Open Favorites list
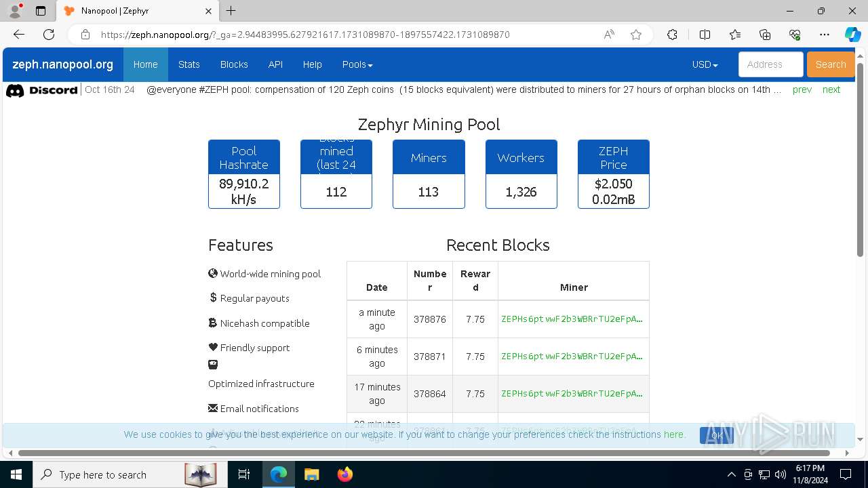 pyautogui.click(x=735, y=35)
